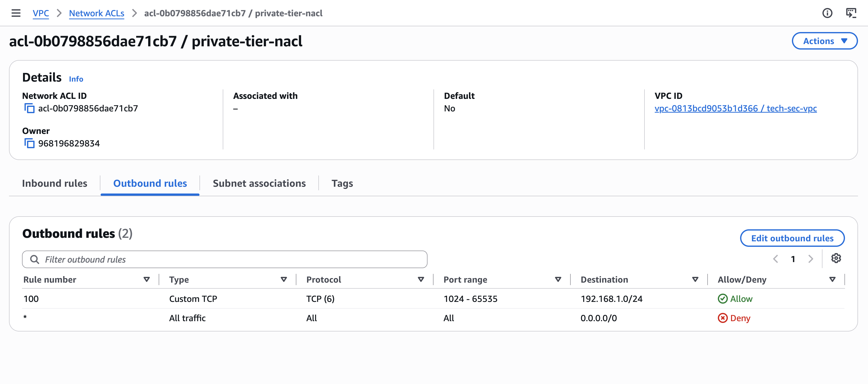Open the Actions dropdown menu
Image resolution: width=868 pixels, height=384 pixels.
[824, 41]
